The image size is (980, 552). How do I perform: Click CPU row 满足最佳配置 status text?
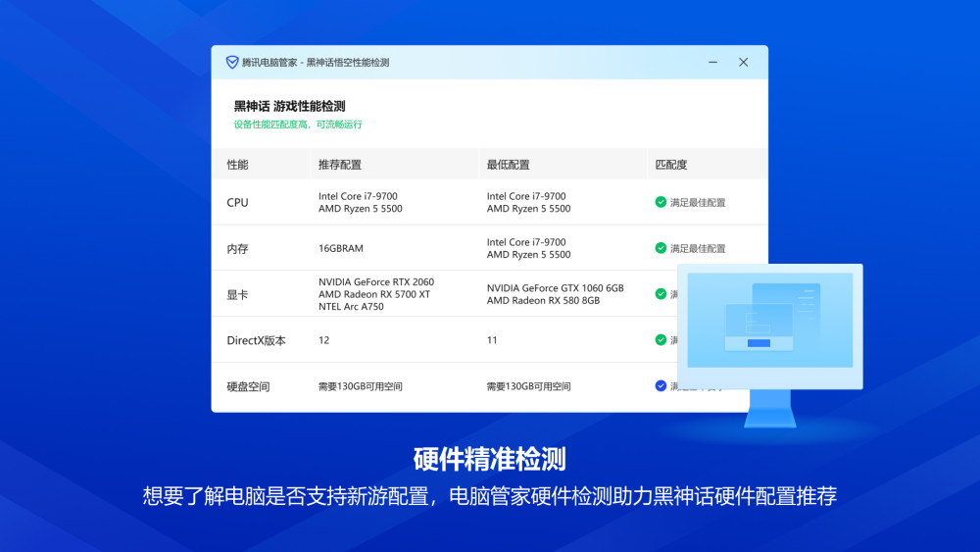pyautogui.click(x=698, y=203)
